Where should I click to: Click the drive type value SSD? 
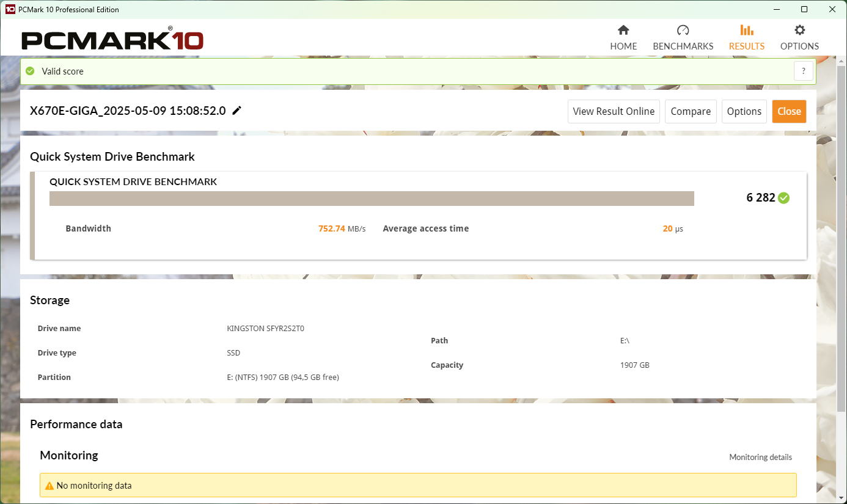233,353
